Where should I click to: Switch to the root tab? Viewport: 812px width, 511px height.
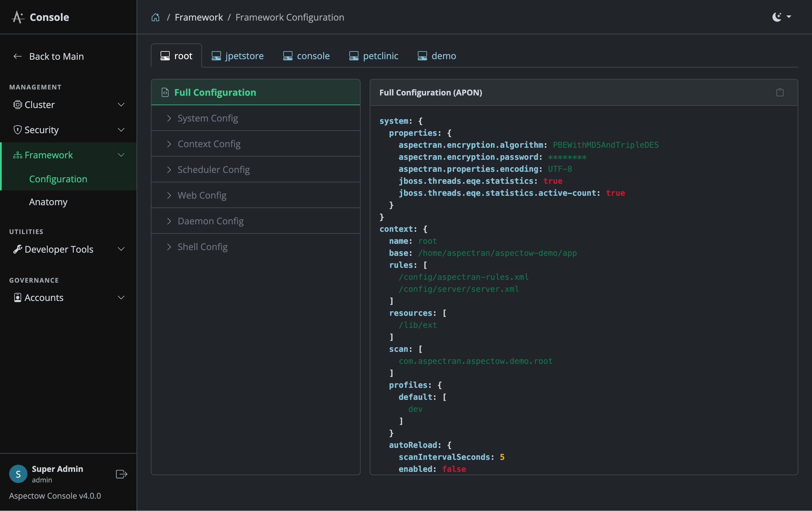pyautogui.click(x=176, y=56)
